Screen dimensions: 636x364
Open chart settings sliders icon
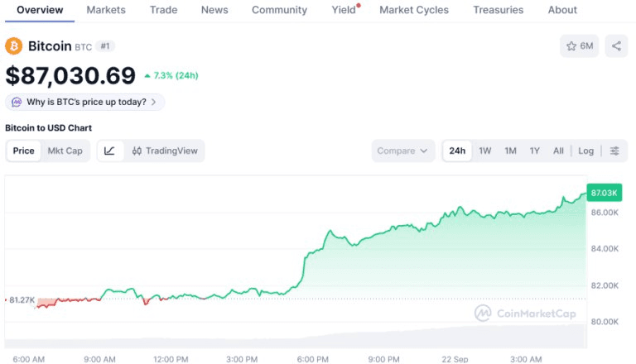pos(614,151)
